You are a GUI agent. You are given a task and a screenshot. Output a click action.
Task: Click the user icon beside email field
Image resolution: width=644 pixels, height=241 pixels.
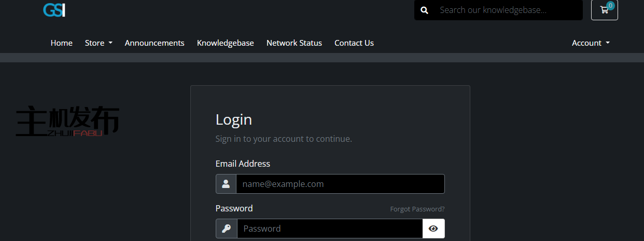(x=226, y=184)
